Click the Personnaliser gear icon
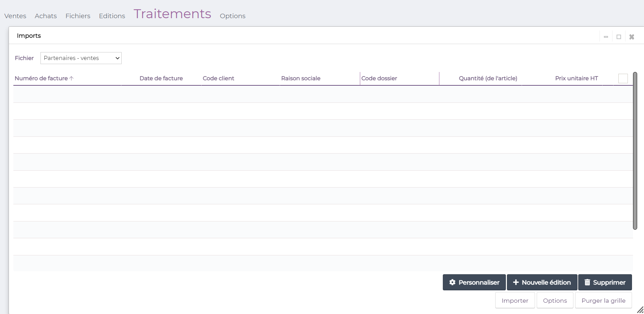The height and width of the screenshot is (314, 644). (452, 282)
